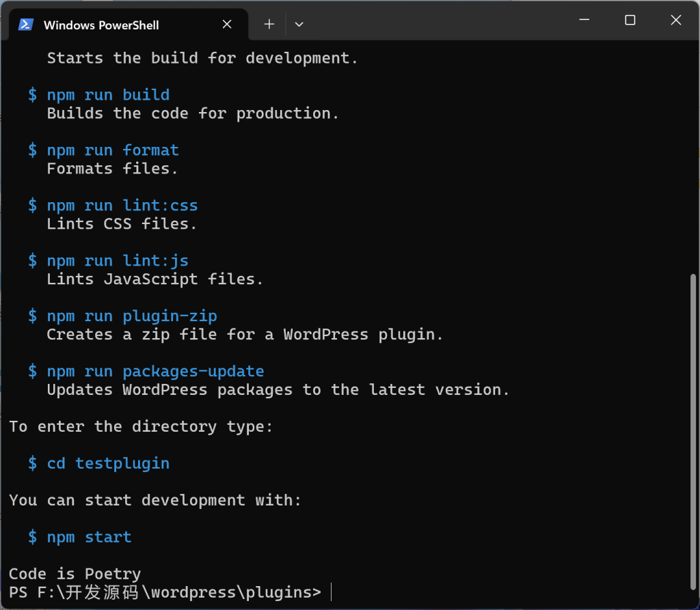The height and width of the screenshot is (610, 700).
Task: Click 'Updates WordPress packages' description line
Action: click(278, 390)
